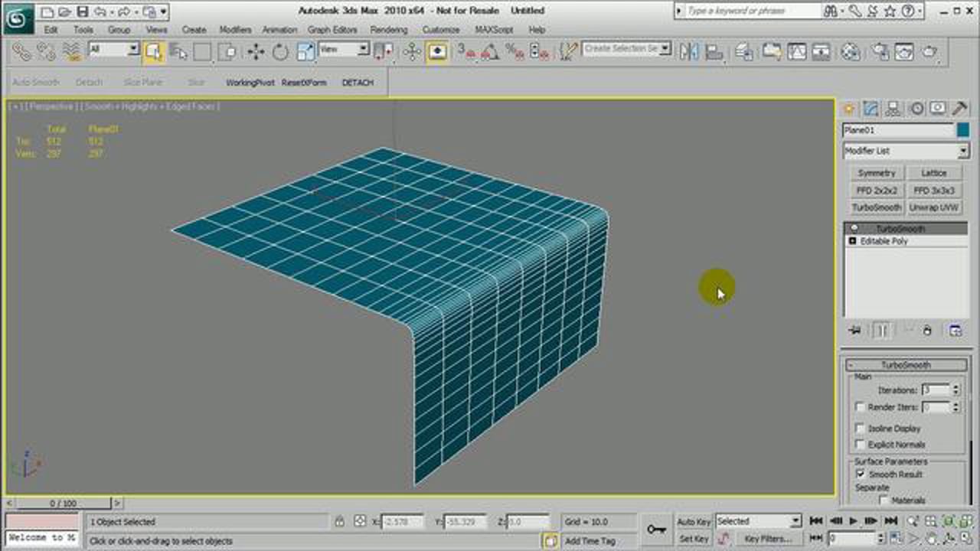
Task: Open the Utilities hammer panel
Action: [x=959, y=109]
